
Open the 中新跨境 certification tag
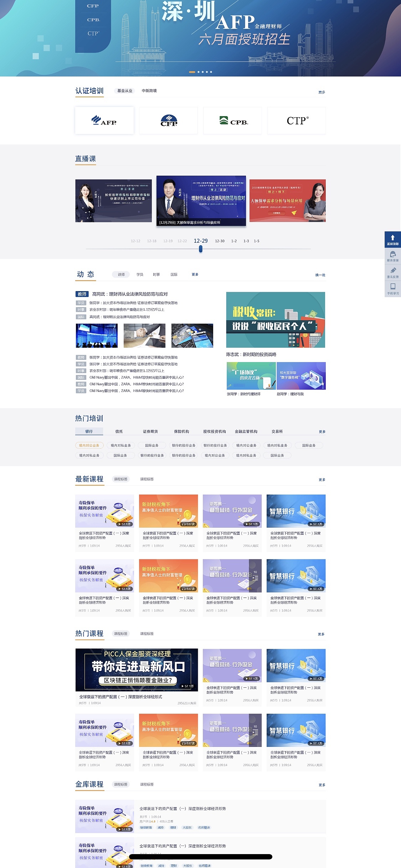coord(149,91)
